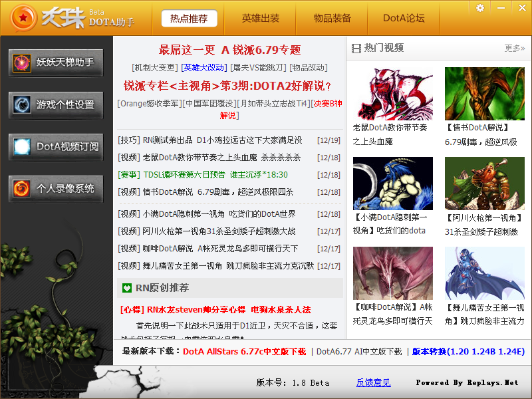Screen dimensions: 532x399
Task: Open 游戏个性设置 from the sidebar
Action: [56, 105]
